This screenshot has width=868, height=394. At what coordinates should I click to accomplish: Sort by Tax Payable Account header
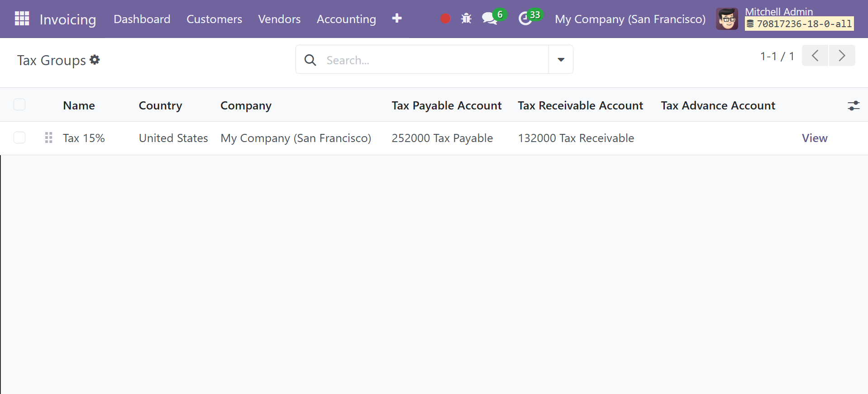[447, 105]
